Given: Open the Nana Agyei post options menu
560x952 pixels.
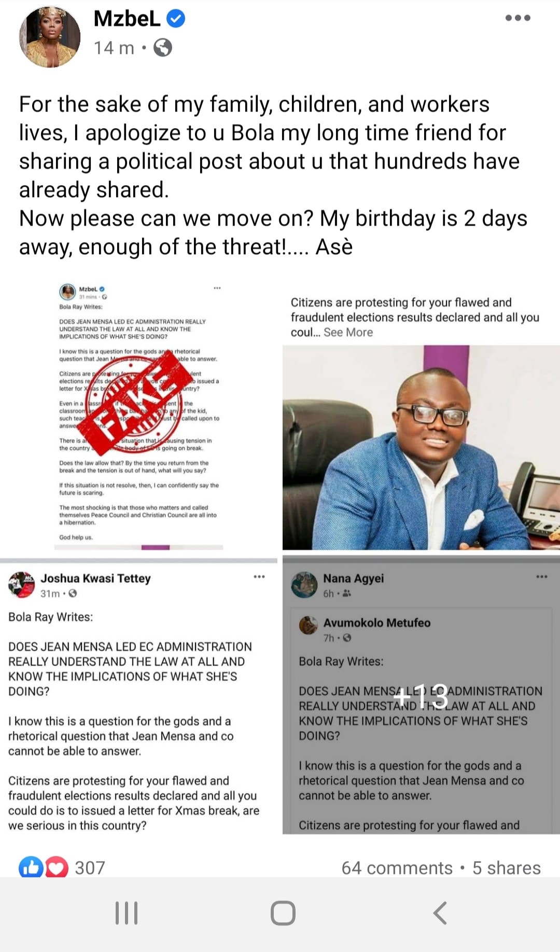Looking at the screenshot, I should tap(542, 577).
